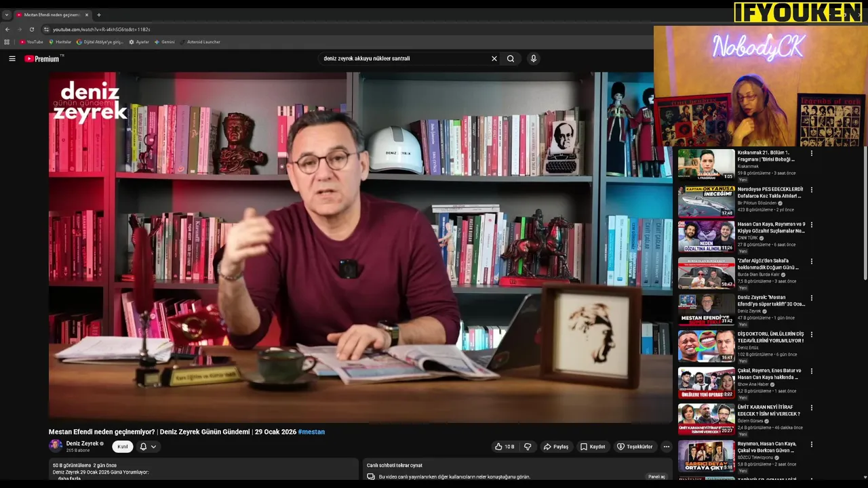The height and width of the screenshot is (488, 868).
Task: Click the 'Özlem Gürses' channel name
Action: point(751,421)
